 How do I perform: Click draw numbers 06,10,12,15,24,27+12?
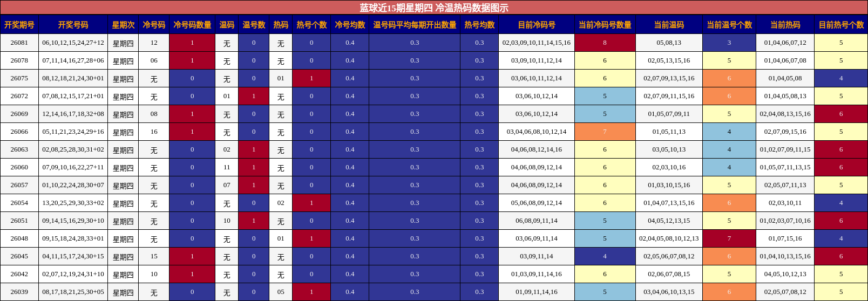[x=73, y=43]
